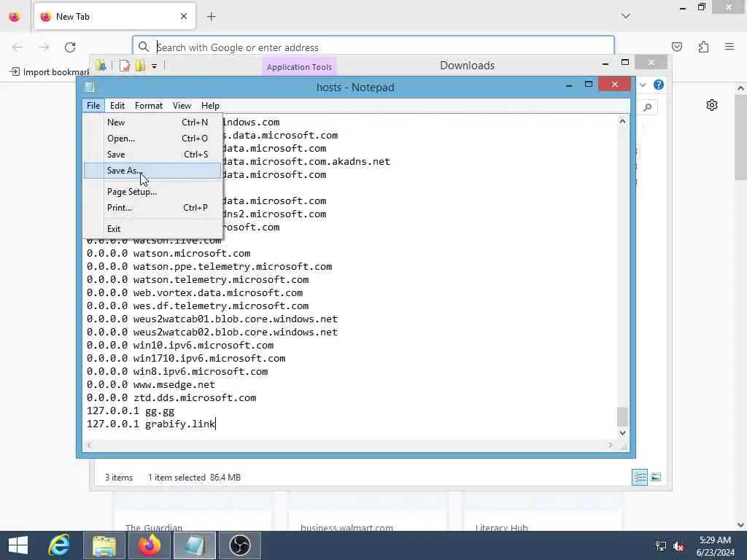Choose Print... in the File menu
This screenshot has width=747, height=560.
pyautogui.click(x=152, y=208)
